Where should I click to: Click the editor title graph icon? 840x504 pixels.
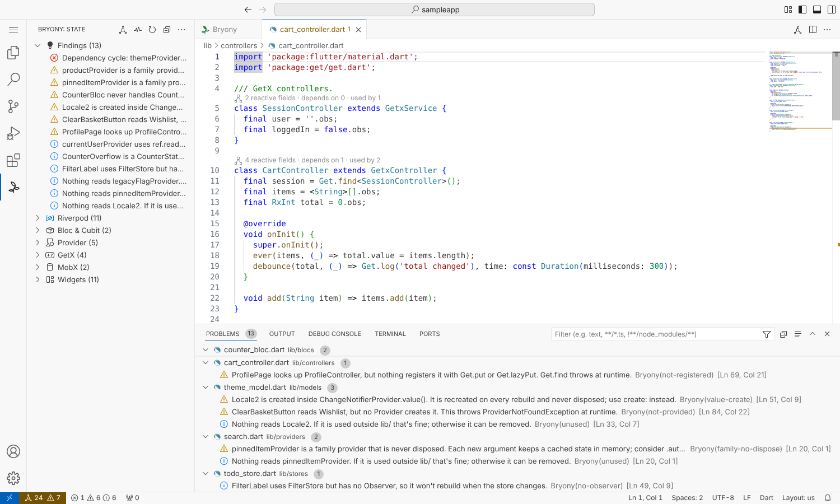tap(798, 30)
